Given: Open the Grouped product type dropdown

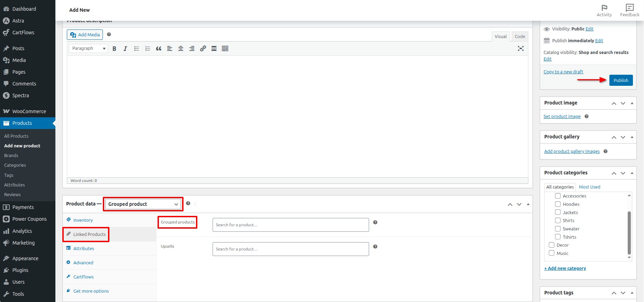Looking at the screenshot, I should 143,204.
